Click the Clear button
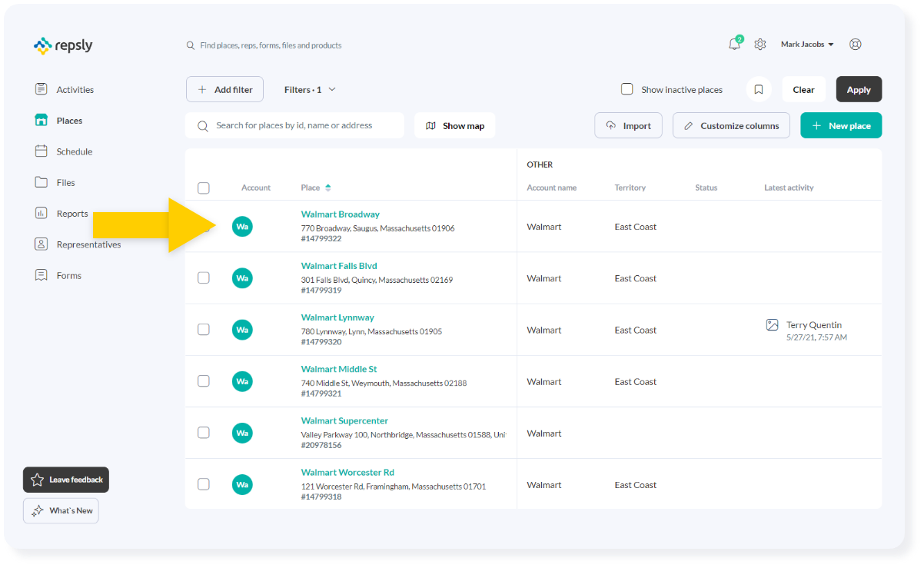This screenshot has width=924, height=568. pyautogui.click(x=804, y=89)
